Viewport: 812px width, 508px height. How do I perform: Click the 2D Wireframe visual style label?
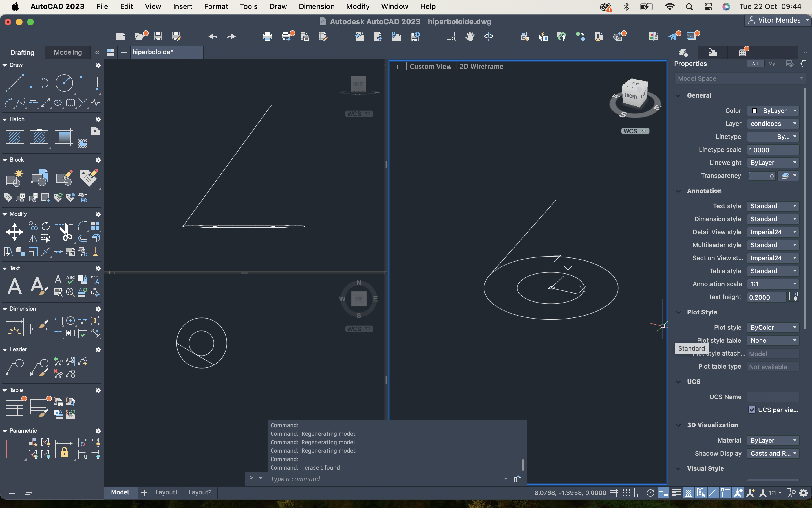click(481, 67)
